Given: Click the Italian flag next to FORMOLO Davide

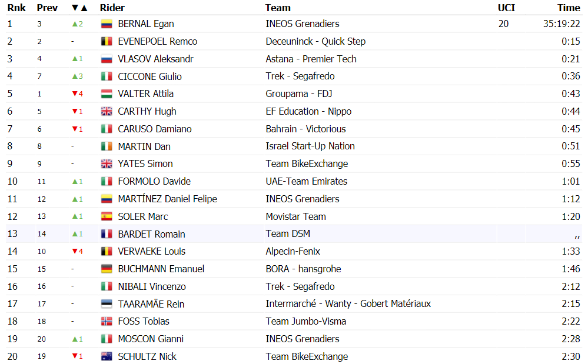Looking at the screenshot, I should [x=107, y=181].
